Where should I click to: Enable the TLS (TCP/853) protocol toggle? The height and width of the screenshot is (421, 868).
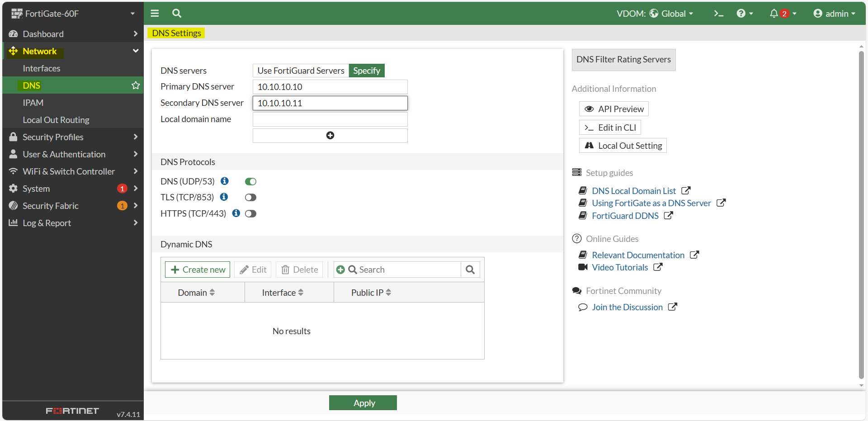click(x=250, y=197)
